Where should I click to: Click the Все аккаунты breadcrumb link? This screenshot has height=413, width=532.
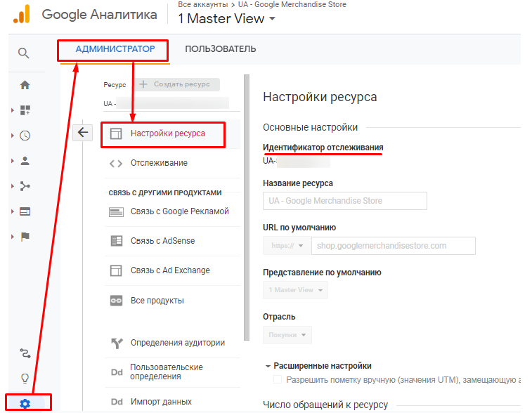(203, 4)
